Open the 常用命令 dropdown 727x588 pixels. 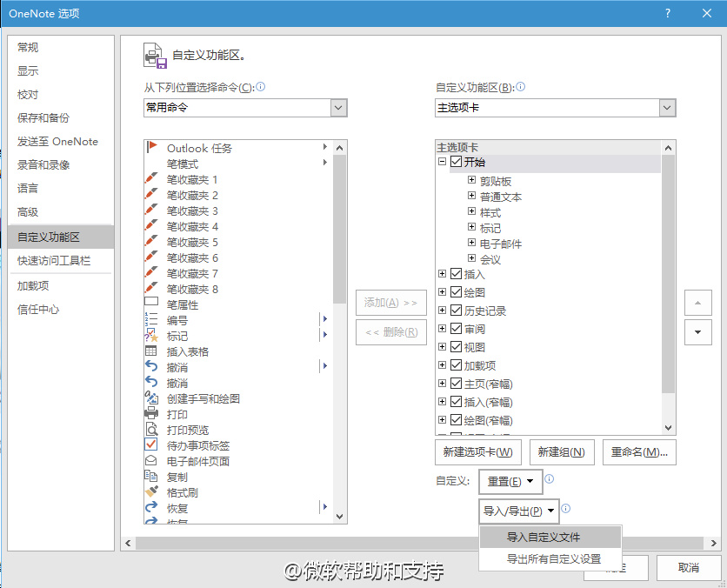click(x=338, y=108)
